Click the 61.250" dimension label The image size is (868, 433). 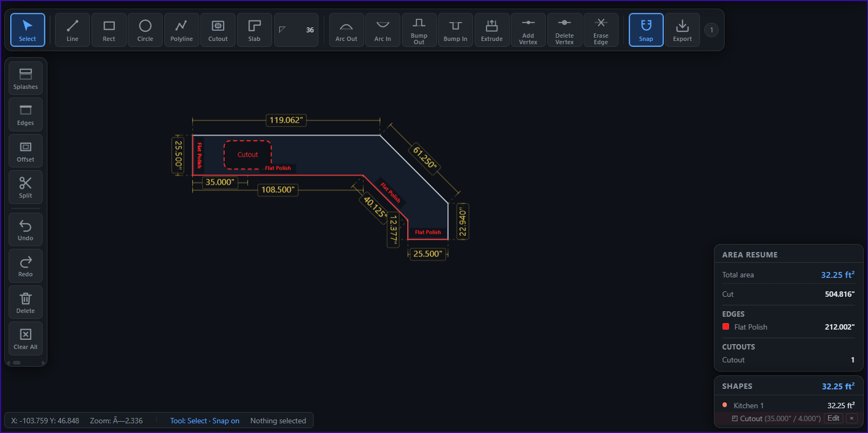click(425, 158)
